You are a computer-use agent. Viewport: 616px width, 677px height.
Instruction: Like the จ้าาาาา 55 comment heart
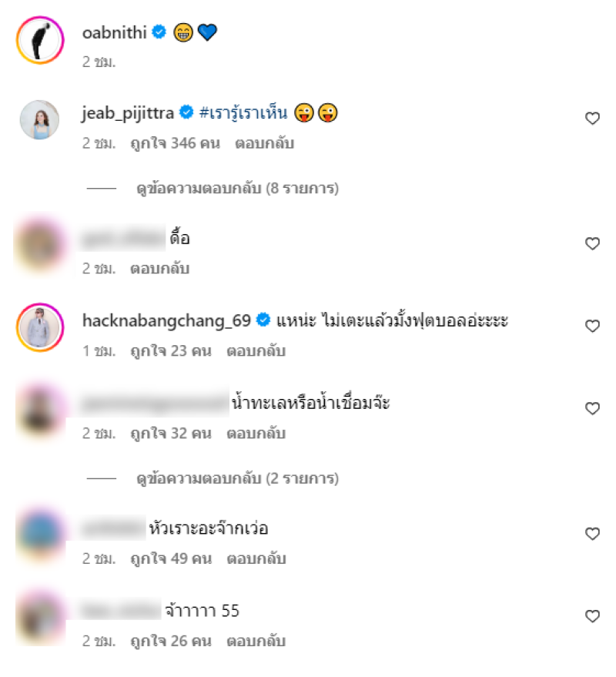point(592,615)
